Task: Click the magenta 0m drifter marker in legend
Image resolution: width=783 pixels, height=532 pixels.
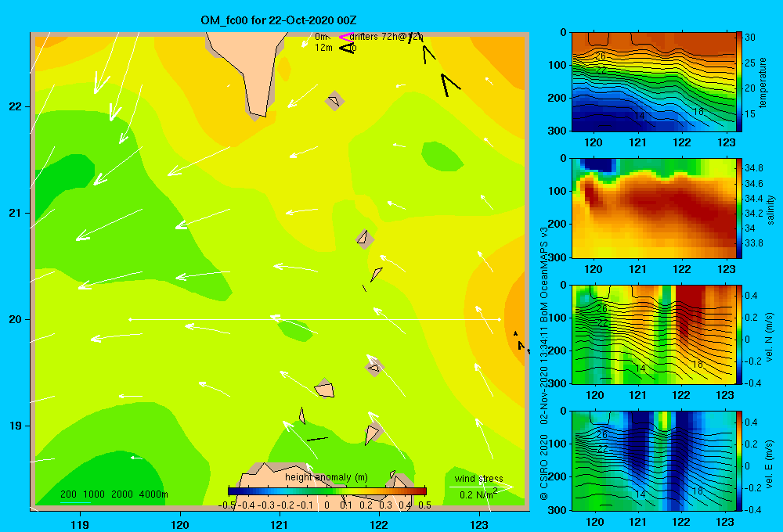Action: (346, 37)
